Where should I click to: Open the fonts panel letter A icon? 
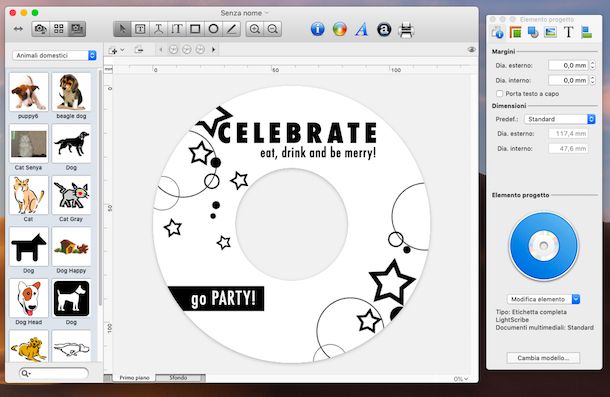361,29
